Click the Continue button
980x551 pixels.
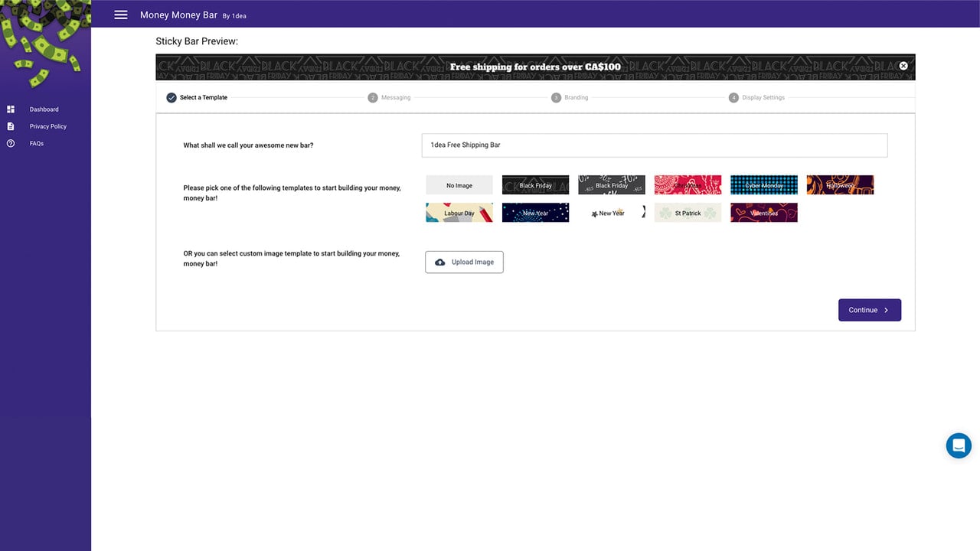click(x=870, y=310)
